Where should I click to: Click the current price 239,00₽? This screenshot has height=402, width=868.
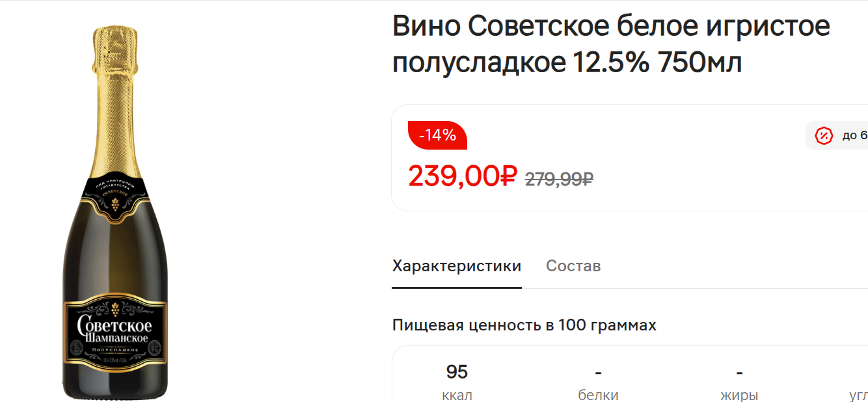pyautogui.click(x=462, y=176)
